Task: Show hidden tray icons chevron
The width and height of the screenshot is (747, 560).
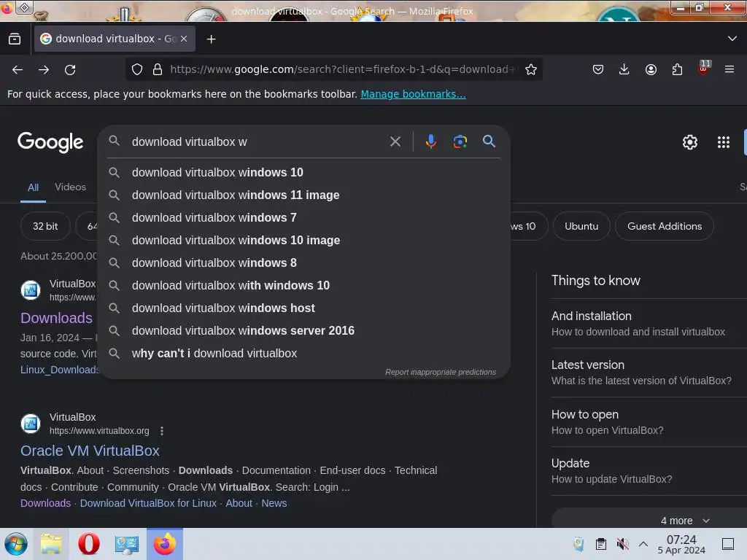Action: click(x=643, y=544)
